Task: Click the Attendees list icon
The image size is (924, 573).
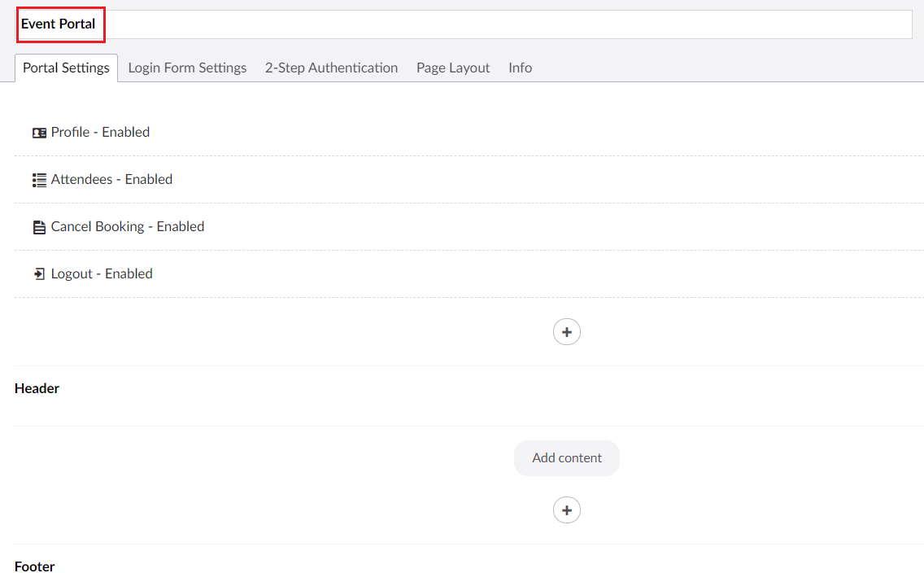Action: click(x=39, y=180)
